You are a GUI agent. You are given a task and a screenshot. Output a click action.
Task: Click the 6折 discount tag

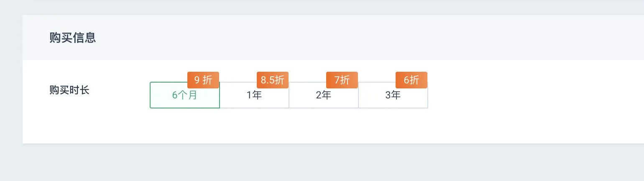(411, 80)
